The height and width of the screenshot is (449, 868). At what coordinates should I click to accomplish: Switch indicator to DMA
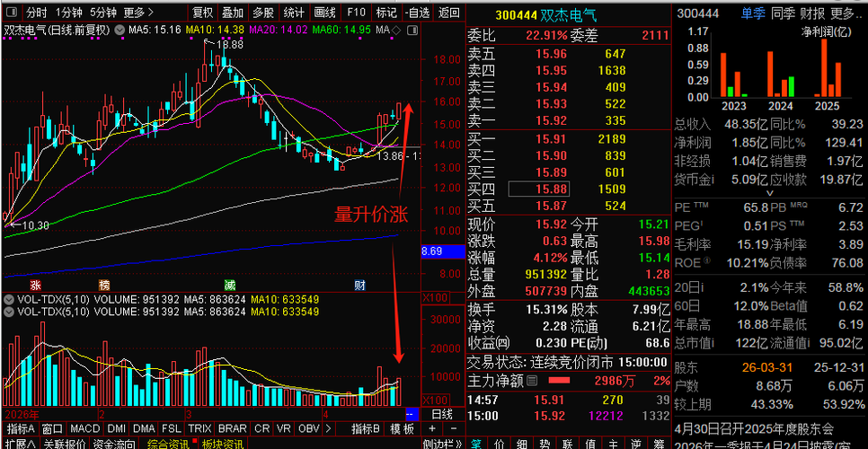click(144, 428)
